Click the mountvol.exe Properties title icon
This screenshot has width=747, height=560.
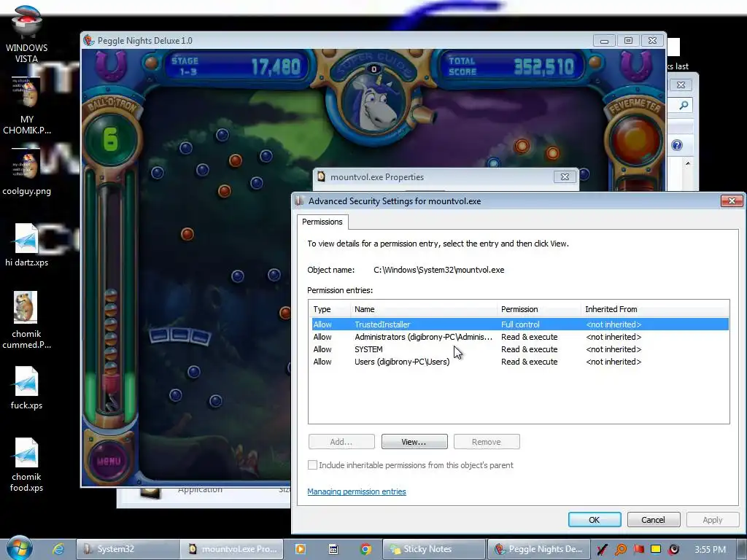coord(322,176)
